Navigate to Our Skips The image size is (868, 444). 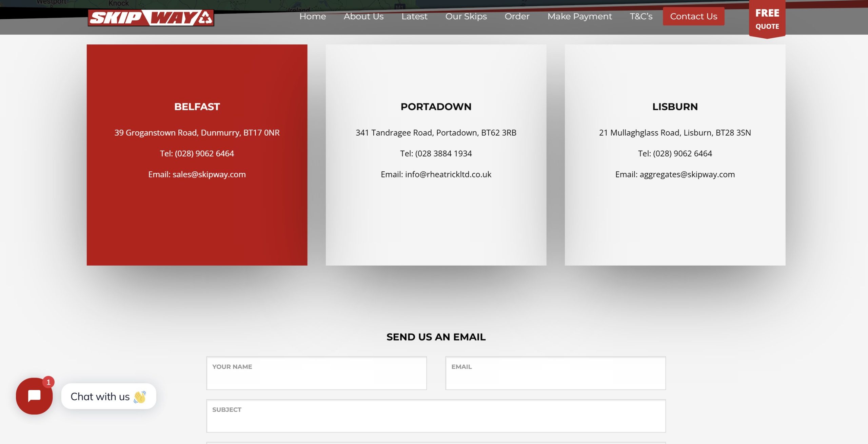466,16
